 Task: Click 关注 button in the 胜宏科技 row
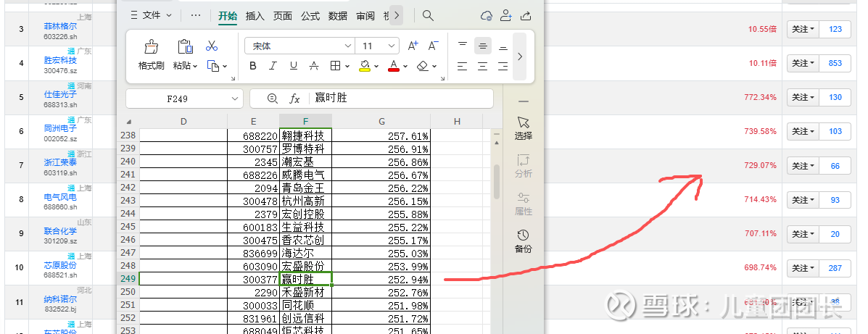(803, 63)
